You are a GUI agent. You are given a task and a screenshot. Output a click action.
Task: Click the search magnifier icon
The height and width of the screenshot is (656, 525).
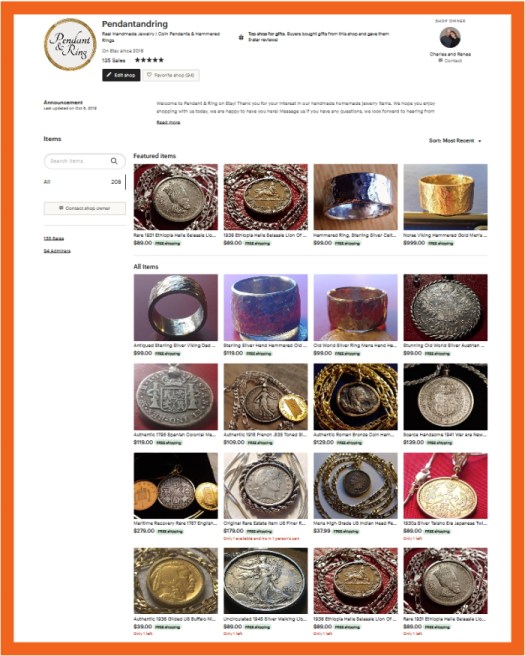pos(114,161)
